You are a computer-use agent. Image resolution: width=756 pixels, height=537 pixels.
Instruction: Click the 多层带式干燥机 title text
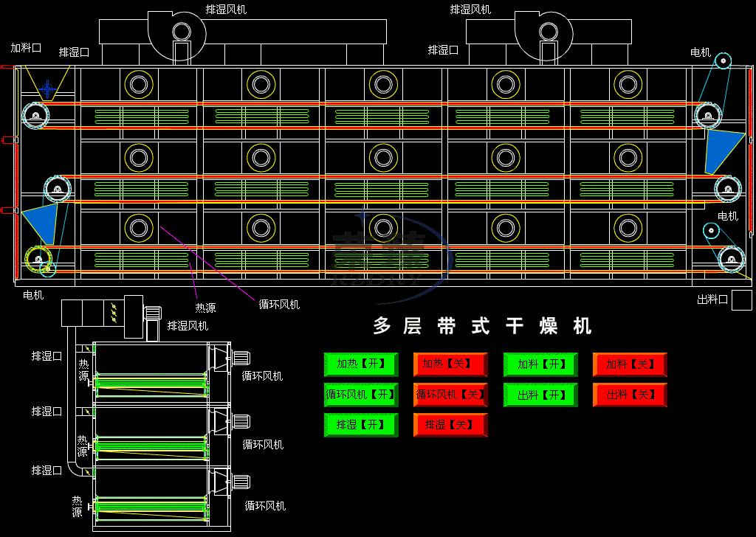coord(481,326)
